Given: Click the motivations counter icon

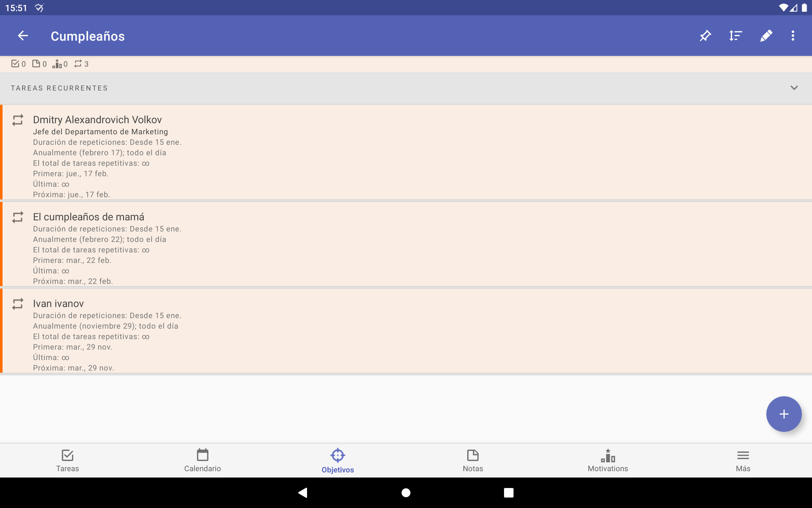Looking at the screenshot, I should [x=57, y=63].
